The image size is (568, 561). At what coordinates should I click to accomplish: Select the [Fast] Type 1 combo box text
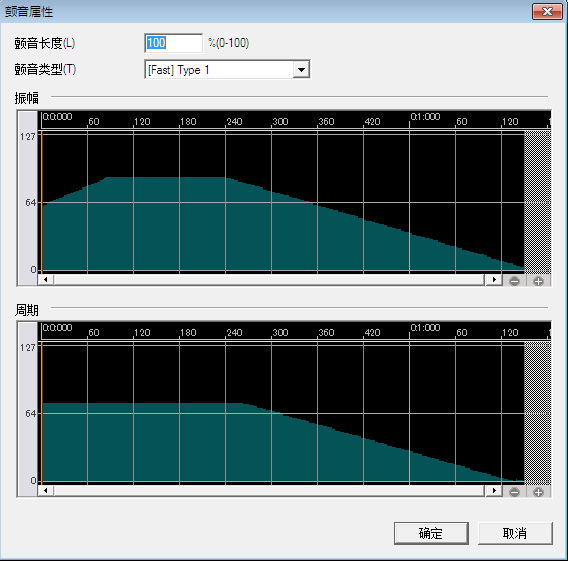[x=179, y=70]
